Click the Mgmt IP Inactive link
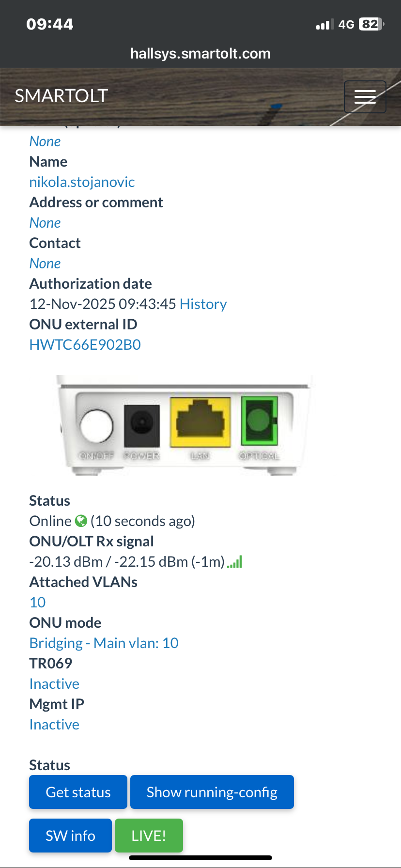Screen dimensions: 401x868 point(54,725)
